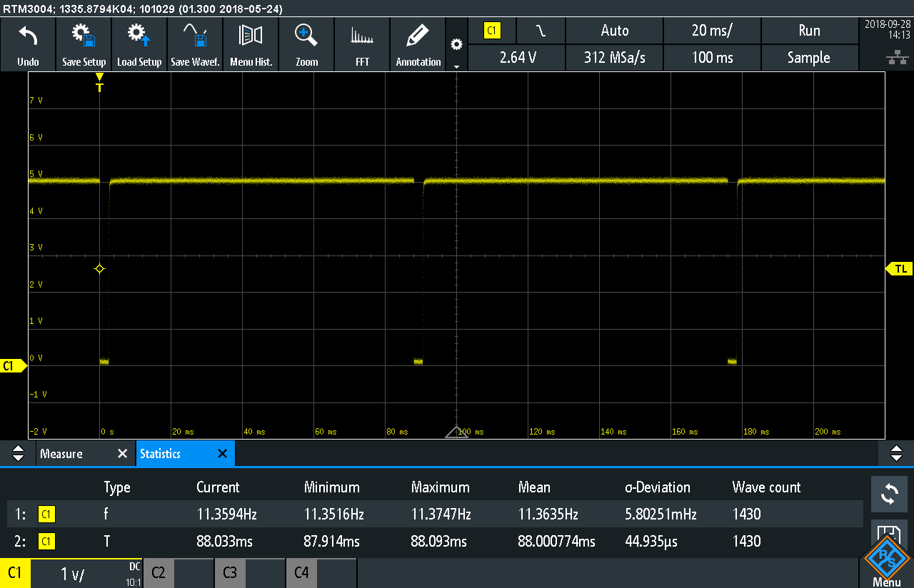The image size is (914, 588).
Task: Open the Load Setup tool
Action: tap(139, 44)
